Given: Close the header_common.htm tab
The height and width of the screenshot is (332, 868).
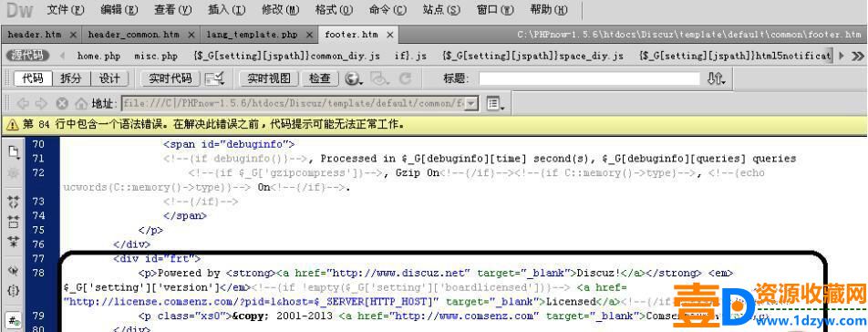Looking at the screenshot, I should pyautogui.click(x=191, y=35).
